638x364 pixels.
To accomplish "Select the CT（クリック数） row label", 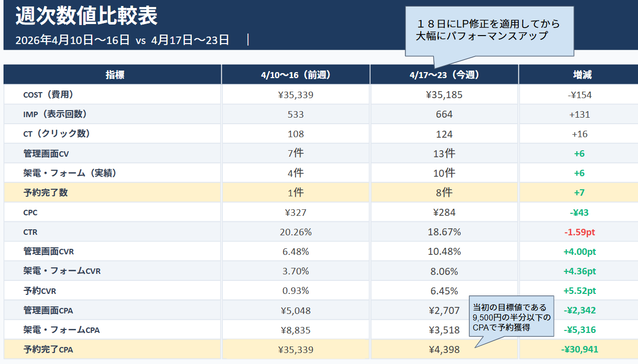I will 57,134.
